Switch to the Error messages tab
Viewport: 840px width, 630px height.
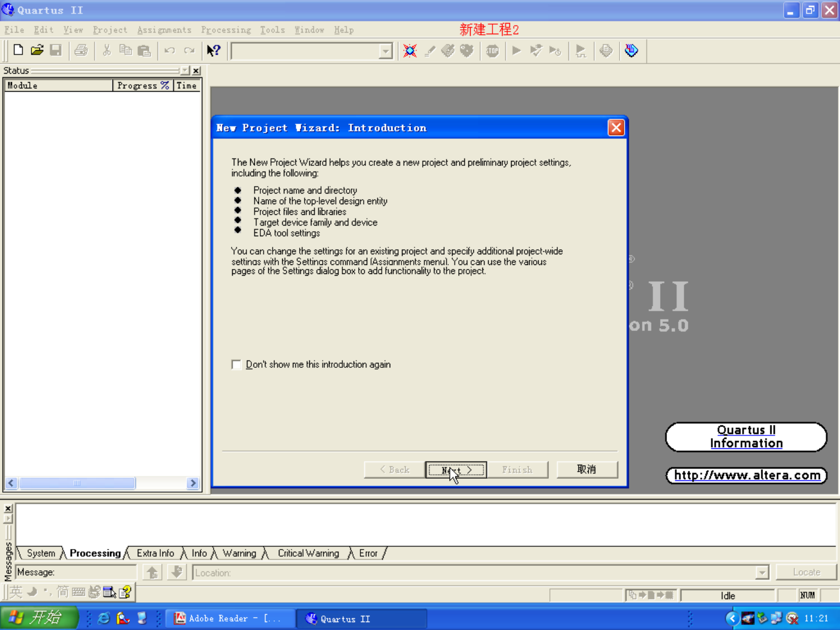pyautogui.click(x=368, y=553)
